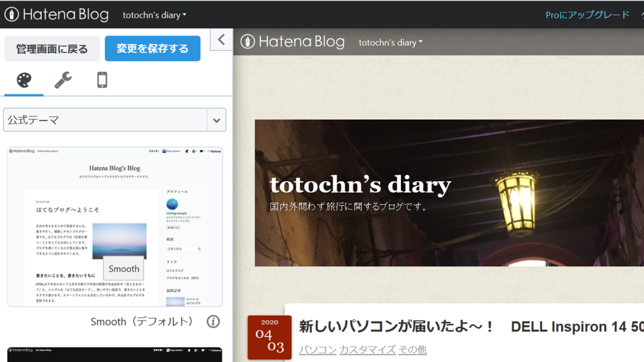Select the dark theme thumbnail below Smooth
This screenshot has width=644, height=362.
coord(114,355)
